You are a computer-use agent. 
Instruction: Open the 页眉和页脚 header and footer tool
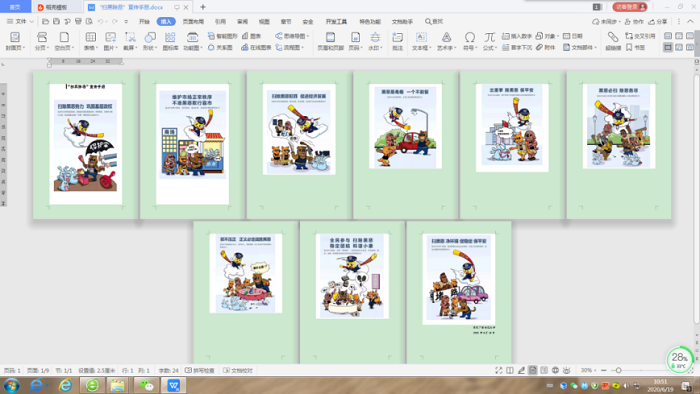pos(330,40)
